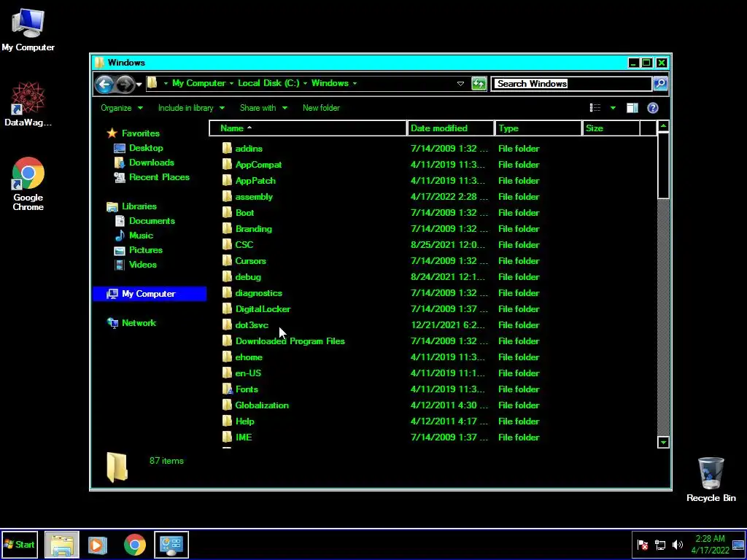The height and width of the screenshot is (560, 747).
Task: Expand the Windows breadcrumb arrow
Action: [355, 83]
